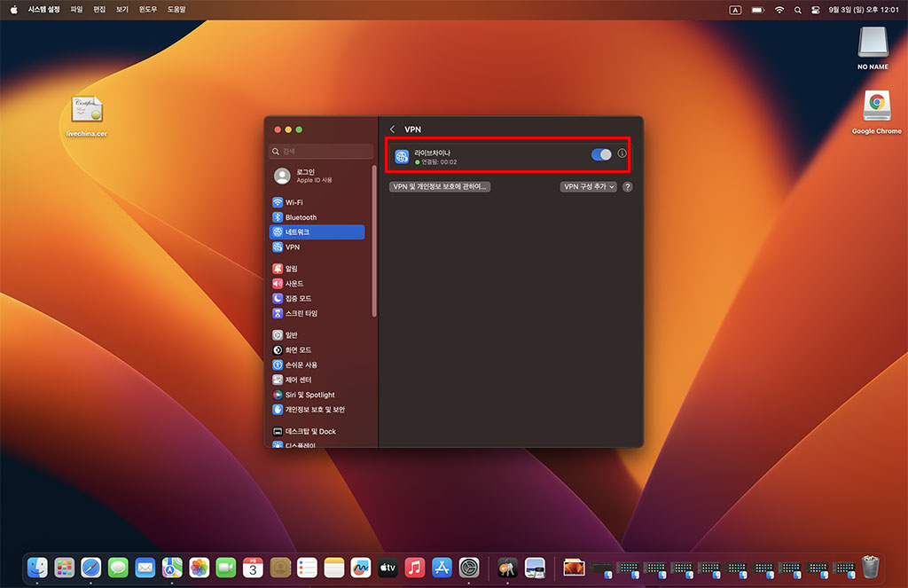Click System Settings gear in the Dock
Screen dimensions: 908x588
pos(469,568)
